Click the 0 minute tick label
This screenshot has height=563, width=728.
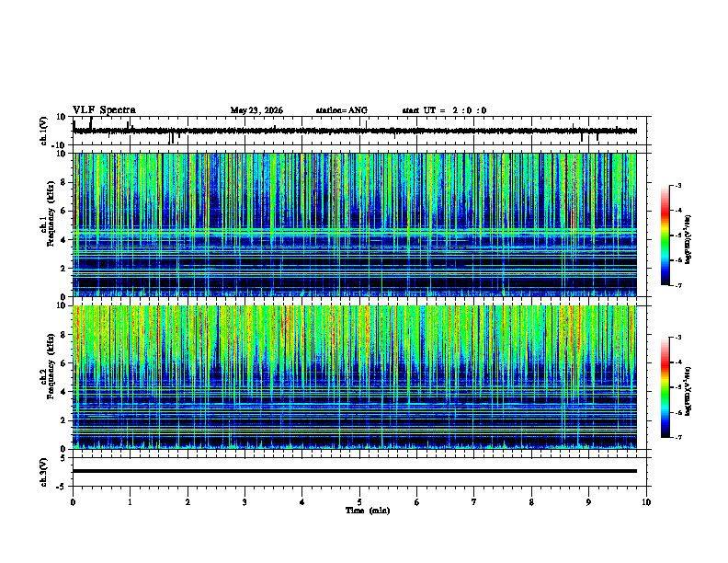coord(73,502)
